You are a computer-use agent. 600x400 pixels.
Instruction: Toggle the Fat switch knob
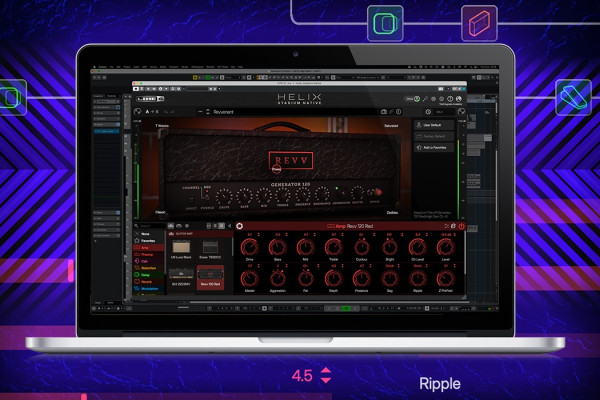305,279
